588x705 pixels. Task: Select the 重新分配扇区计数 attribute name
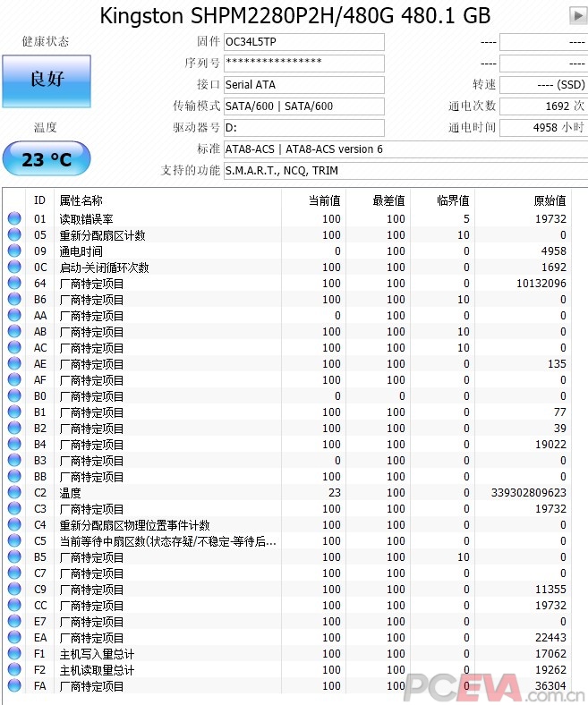point(103,235)
